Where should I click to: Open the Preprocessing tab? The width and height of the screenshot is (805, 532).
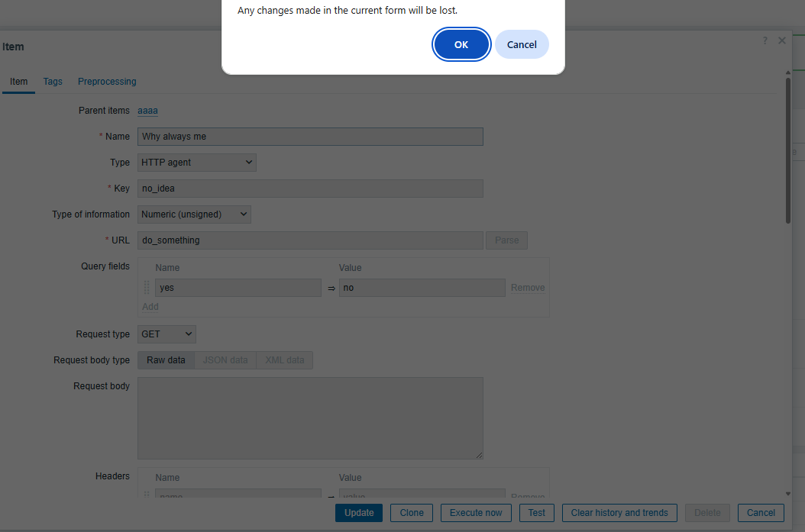pyautogui.click(x=107, y=82)
